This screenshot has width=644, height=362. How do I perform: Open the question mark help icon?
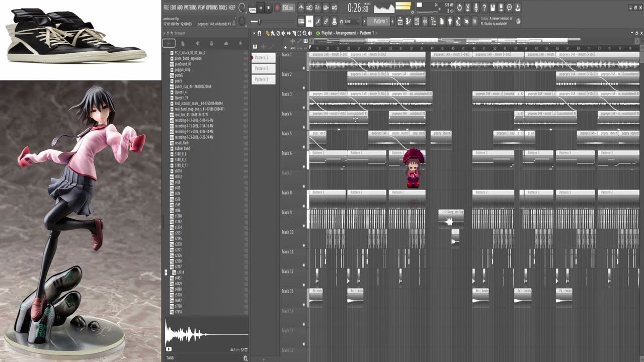(485, 8)
